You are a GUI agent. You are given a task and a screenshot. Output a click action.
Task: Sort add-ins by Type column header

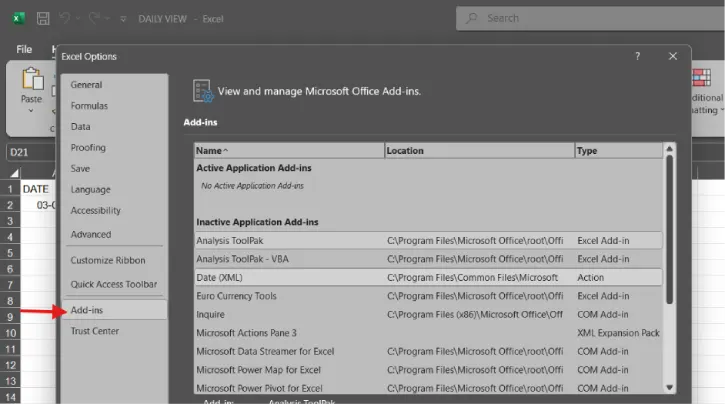point(619,151)
